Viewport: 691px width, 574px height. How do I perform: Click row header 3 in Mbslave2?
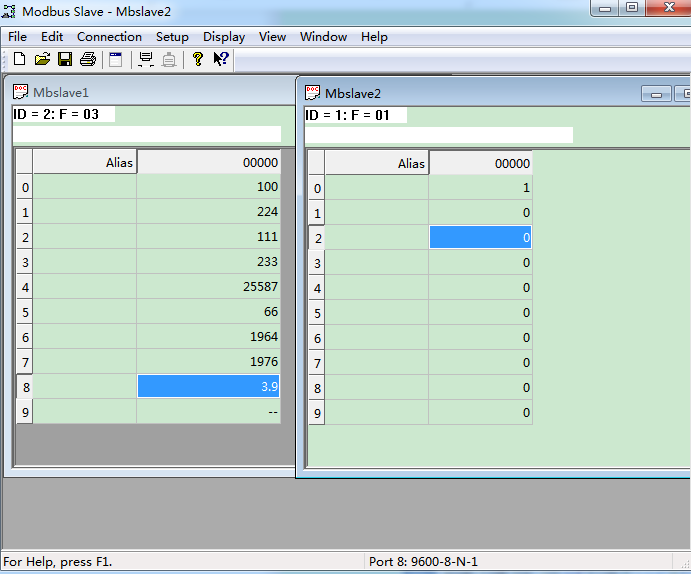tap(317, 263)
